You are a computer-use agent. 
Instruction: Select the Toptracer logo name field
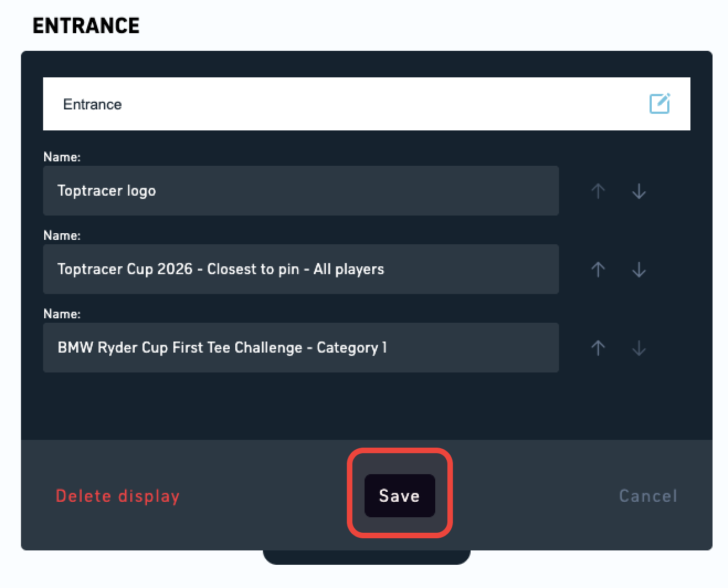[x=301, y=191]
